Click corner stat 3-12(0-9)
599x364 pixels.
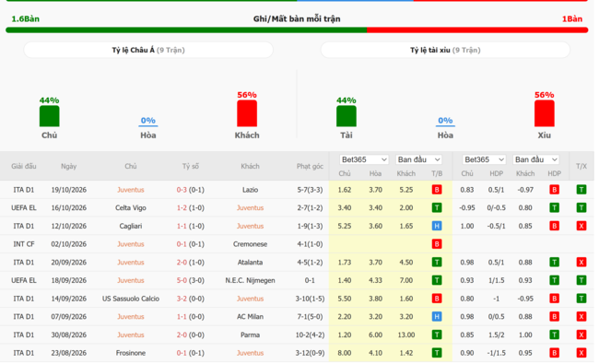click(310, 353)
